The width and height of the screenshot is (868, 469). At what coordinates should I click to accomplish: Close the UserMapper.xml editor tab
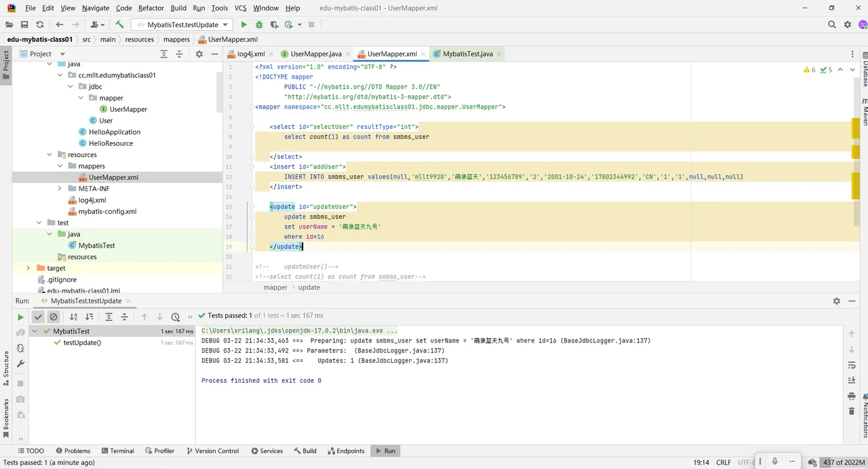pyautogui.click(x=424, y=55)
